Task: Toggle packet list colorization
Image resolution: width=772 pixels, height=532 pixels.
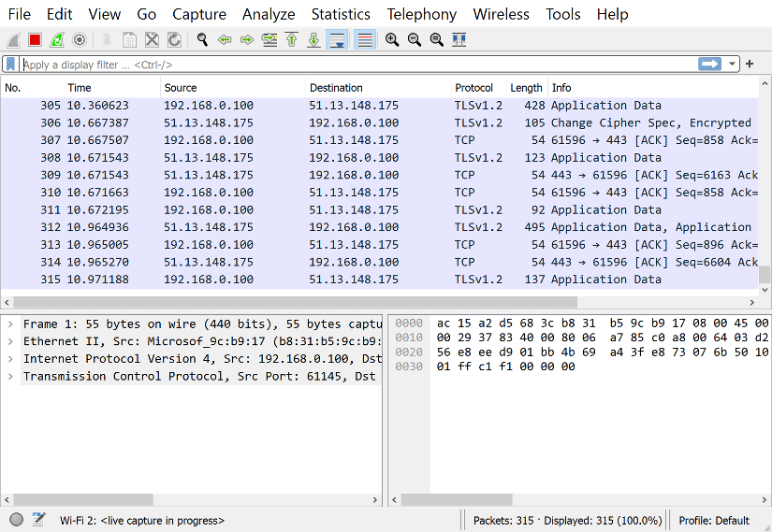Action: point(365,40)
